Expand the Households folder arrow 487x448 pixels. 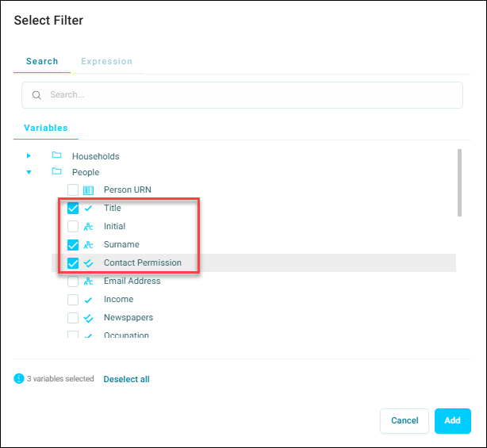pyautogui.click(x=29, y=155)
